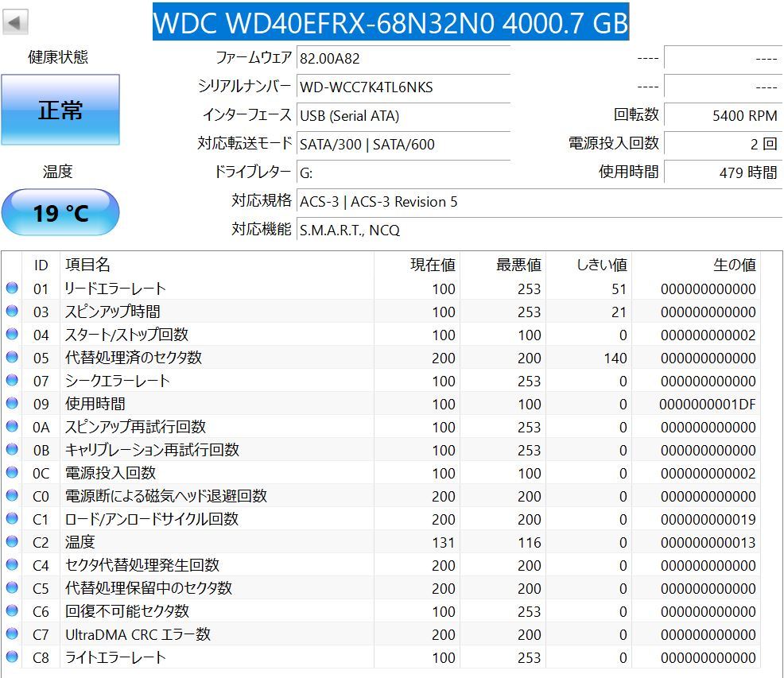Click status dot for ID 0A row
Screen dimensions: 784x678
click(12, 426)
